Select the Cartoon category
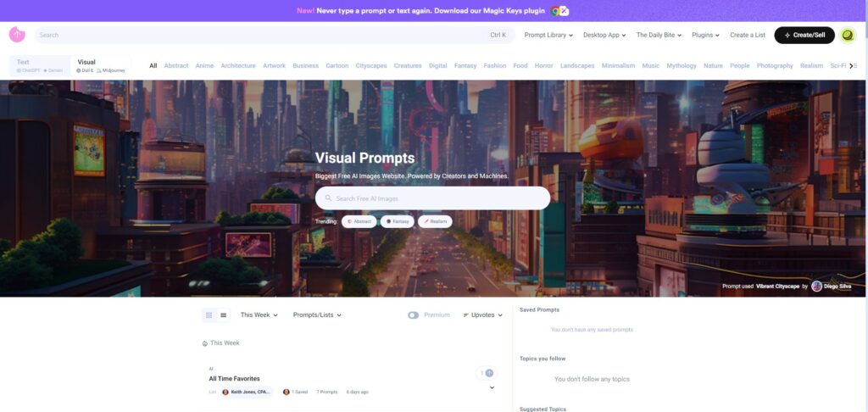The width and height of the screenshot is (868, 412). point(337,66)
